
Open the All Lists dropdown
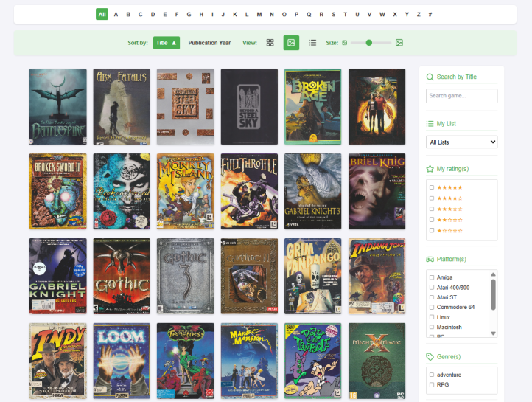pos(461,142)
